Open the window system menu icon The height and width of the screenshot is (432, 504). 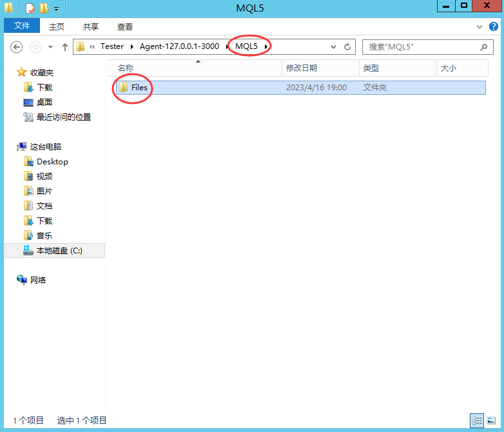tap(8, 8)
